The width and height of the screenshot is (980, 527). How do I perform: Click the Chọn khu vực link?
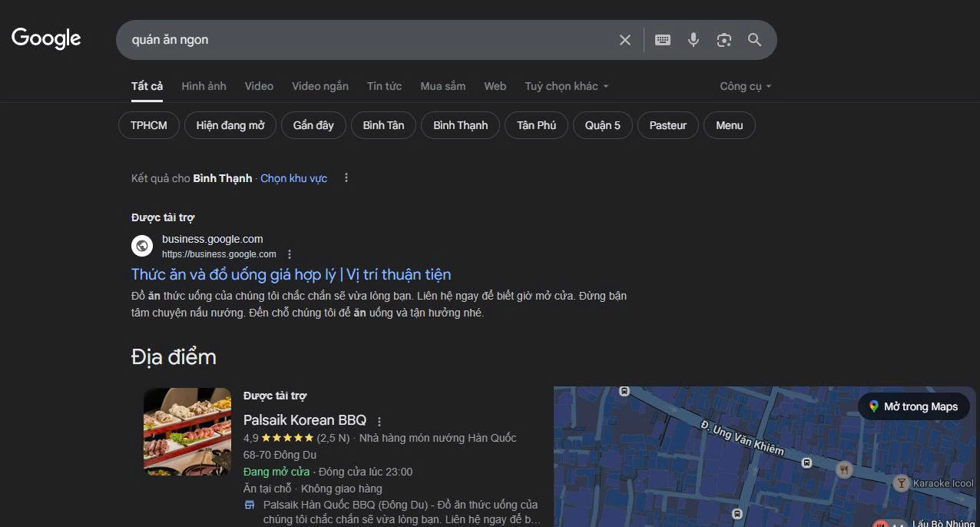click(293, 178)
